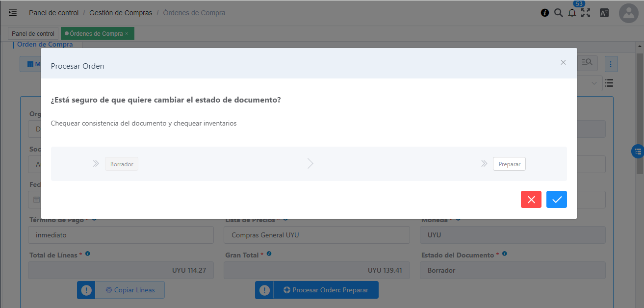The height and width of the screenshot is (308, 644).
Task: Switch to the Panel de control tab
Action: click(33, 34)
